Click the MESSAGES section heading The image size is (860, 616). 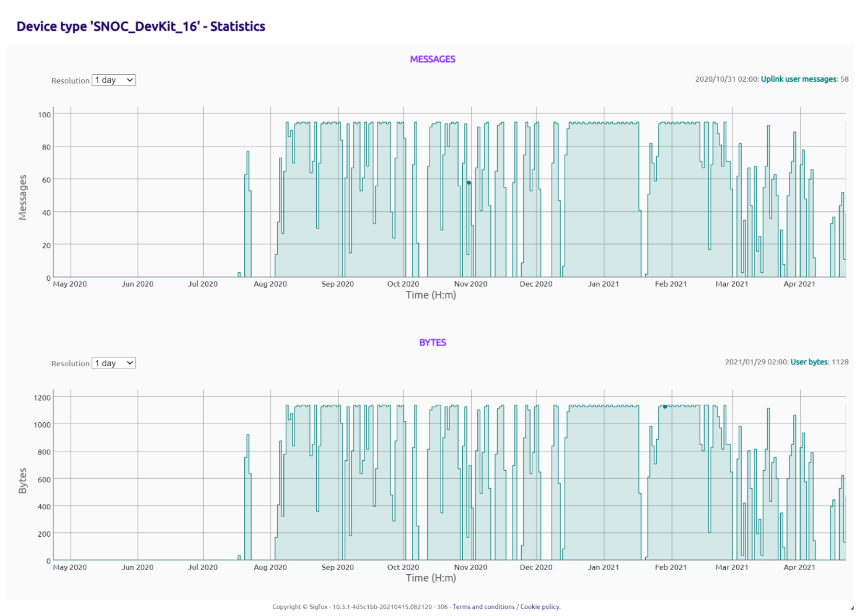click(x=432, y=59)
